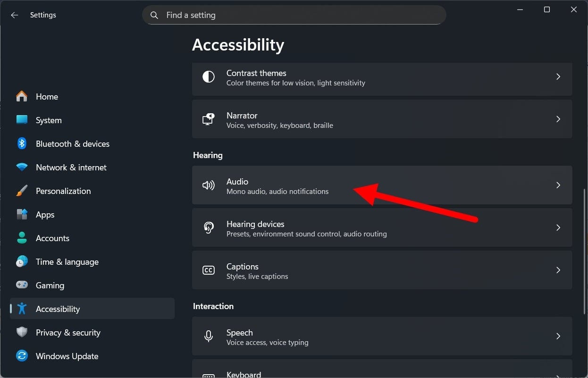Click the Narrator screen icon
Viewport: 588px width, 378px height.
pos(209,119)
